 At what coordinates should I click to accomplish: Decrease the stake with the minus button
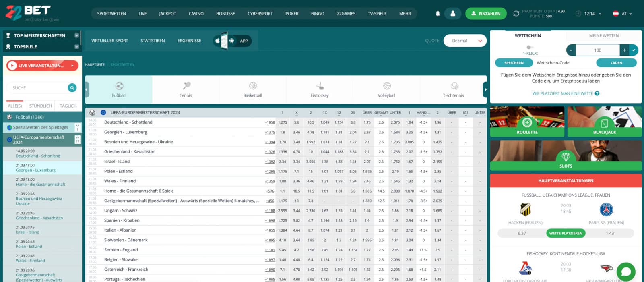(571, 50)
